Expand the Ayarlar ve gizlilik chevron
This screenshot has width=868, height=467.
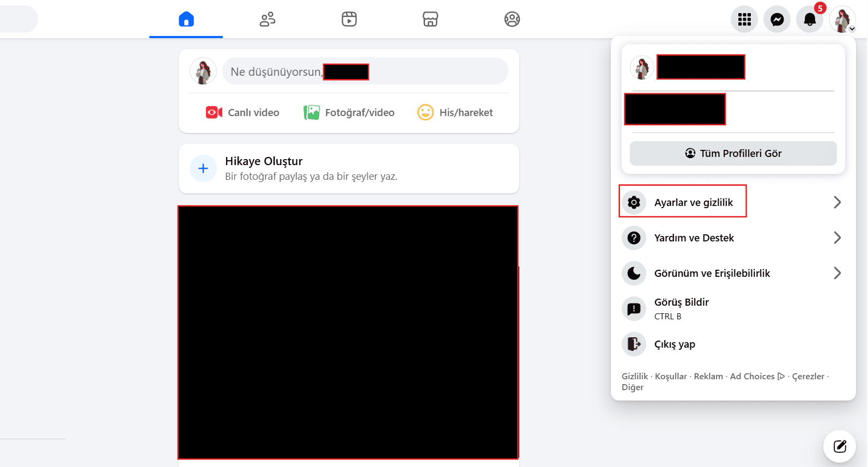click(837, 202)
